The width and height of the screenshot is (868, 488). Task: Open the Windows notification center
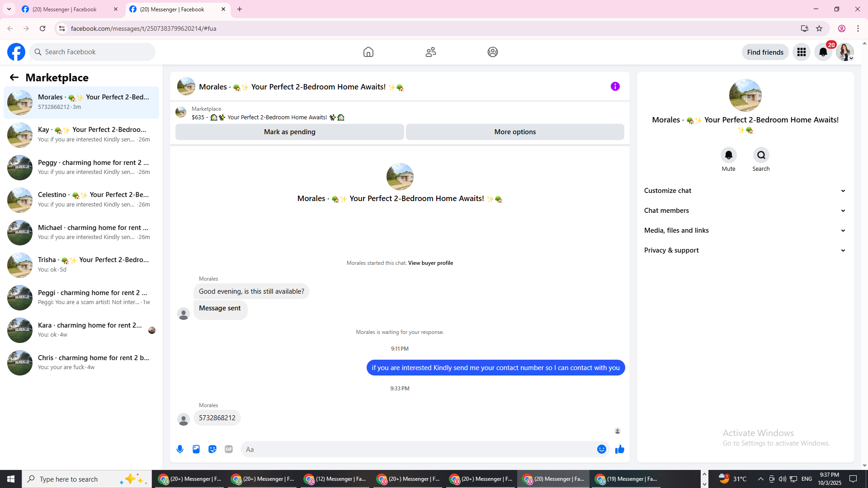coord(854,479)
